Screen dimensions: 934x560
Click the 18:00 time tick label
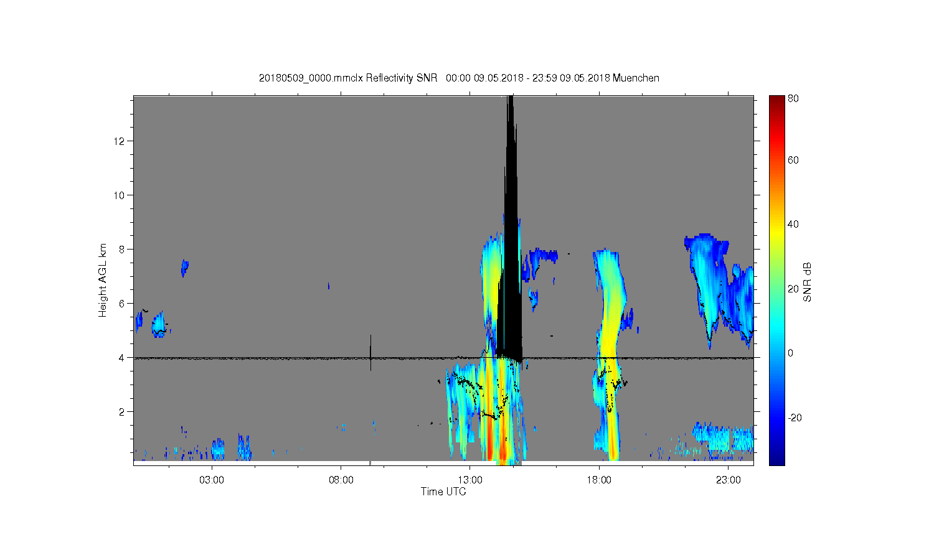(599, 480)
